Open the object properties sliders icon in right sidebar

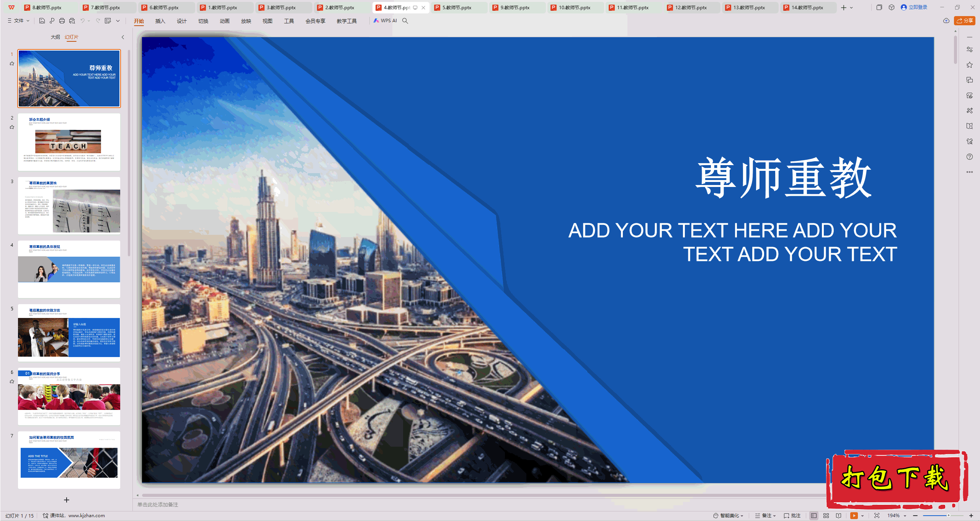tap(970, 49)
